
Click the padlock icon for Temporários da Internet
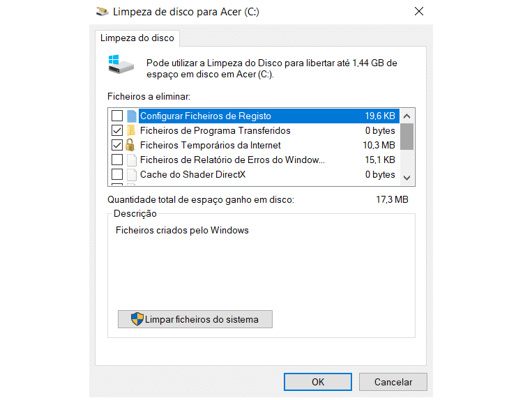[x=130, y=145]
